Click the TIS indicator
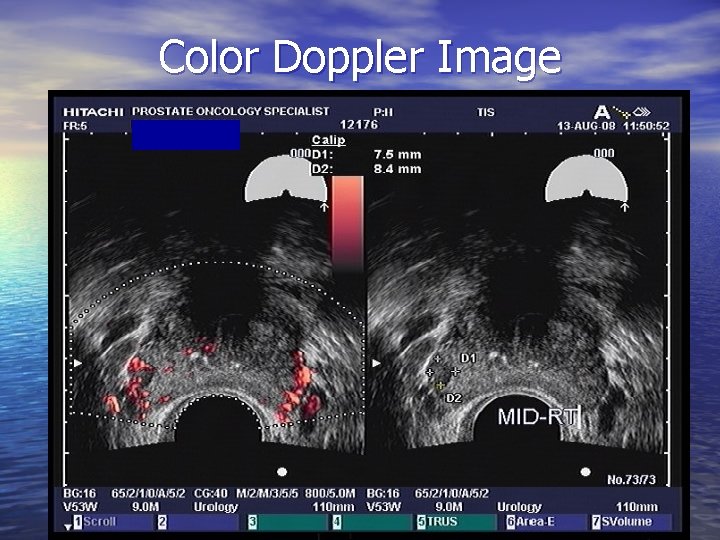The image size is (720, 540). (485, 112)
